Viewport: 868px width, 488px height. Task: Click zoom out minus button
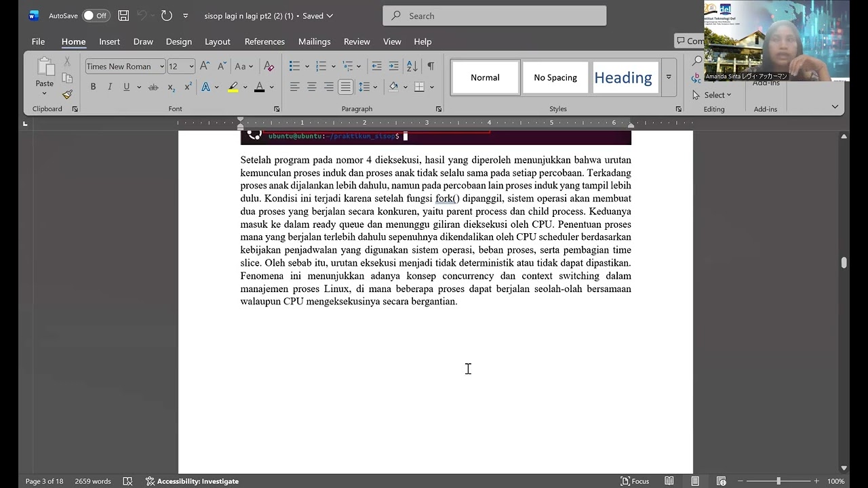740,481
